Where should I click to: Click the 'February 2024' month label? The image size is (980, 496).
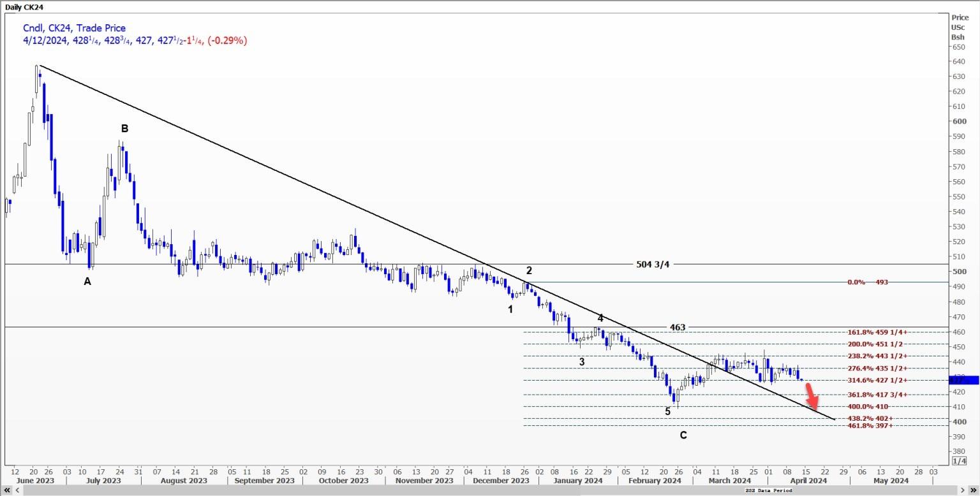coord(655,480)
